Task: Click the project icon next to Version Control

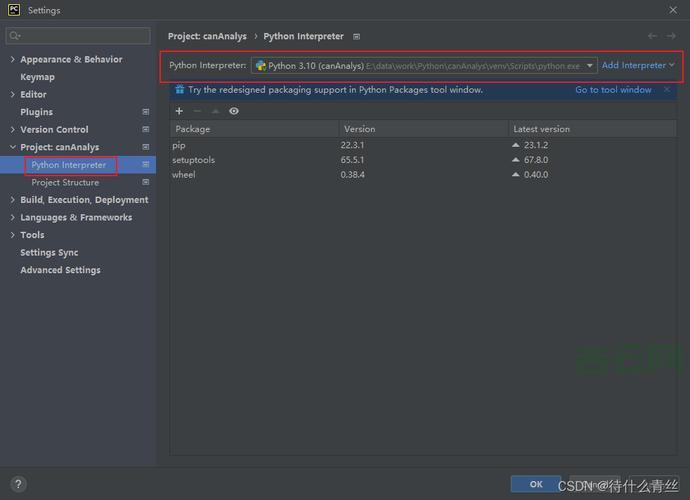Action: coord(146,130)
